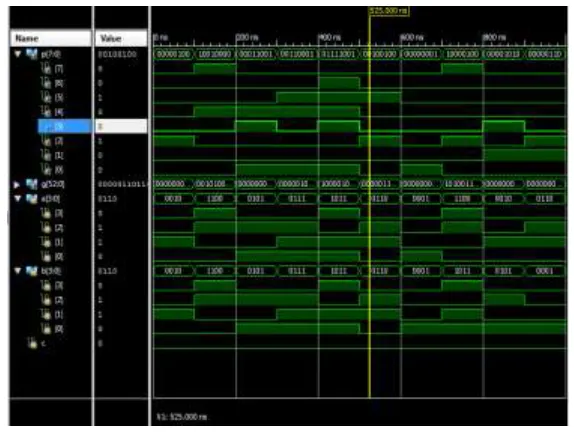Collapse the a[3:0] bus
Screen dimensions: 574x432
[17, 199]
